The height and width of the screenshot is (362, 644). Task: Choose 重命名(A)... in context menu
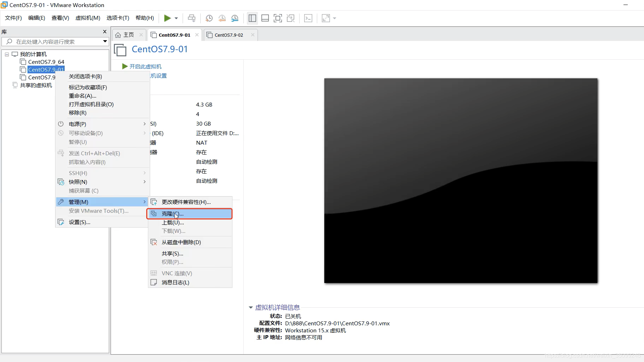pyautogui.click(x=102, y=96)
